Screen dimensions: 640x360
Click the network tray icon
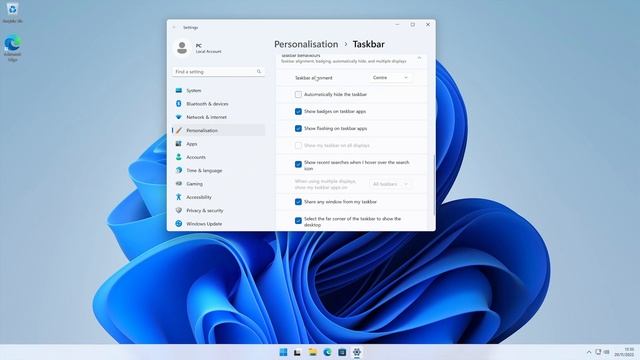tap(598, 352)
